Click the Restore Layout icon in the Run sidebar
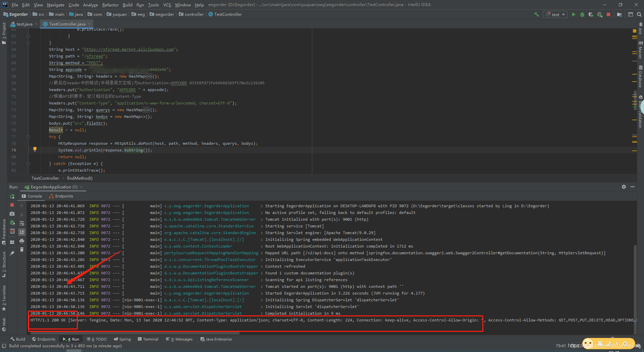644x352 pixels. pyautogui.click(x=12, y=242)
